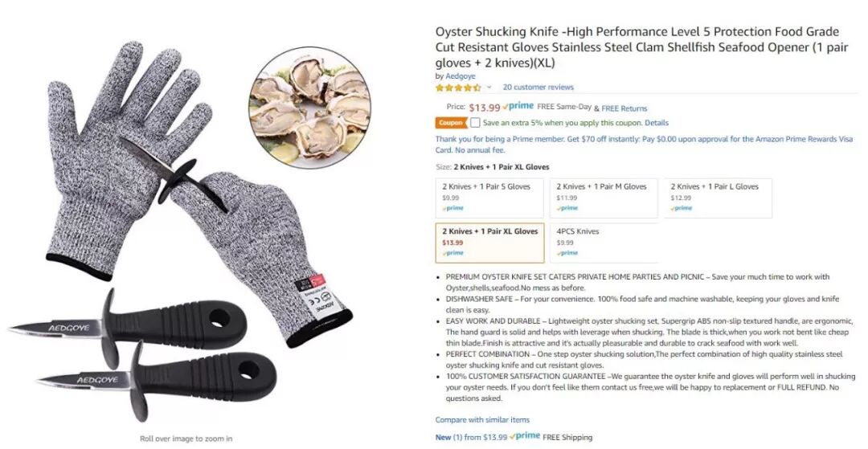Click the star rating icons
Screen dimensions: 868x449
click(458, 88)
